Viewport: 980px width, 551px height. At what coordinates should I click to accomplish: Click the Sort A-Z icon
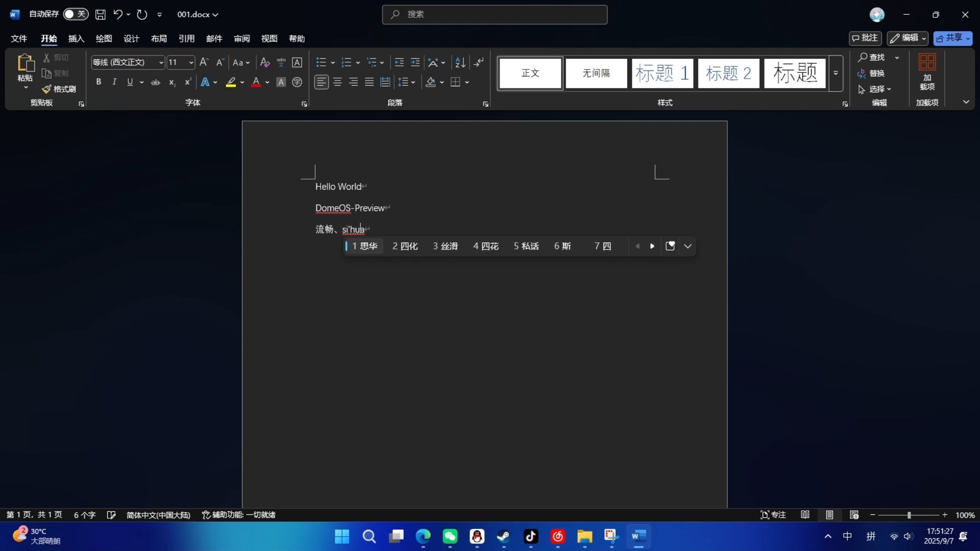tap(460, 62)
